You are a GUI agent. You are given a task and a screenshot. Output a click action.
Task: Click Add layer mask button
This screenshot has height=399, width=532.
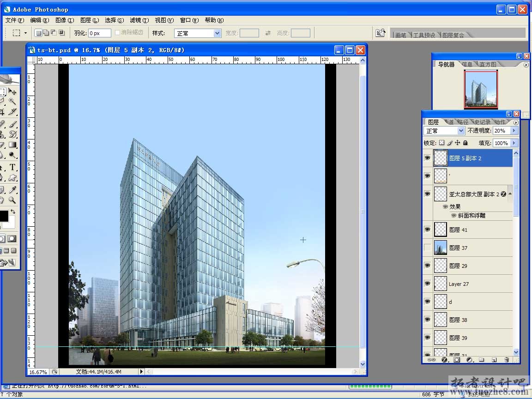[457, 360]
